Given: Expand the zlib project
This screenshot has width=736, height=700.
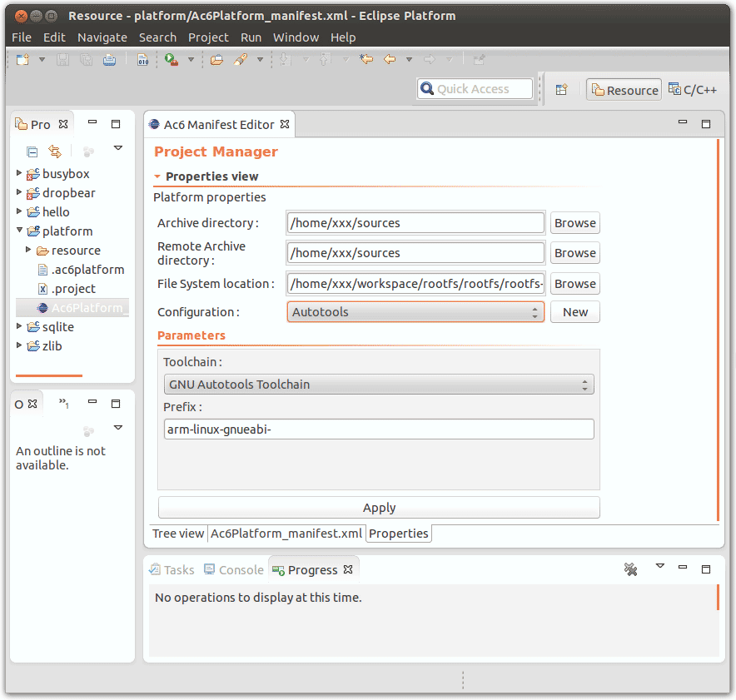Looking at the screenshot, I should [x=19, y=345].
